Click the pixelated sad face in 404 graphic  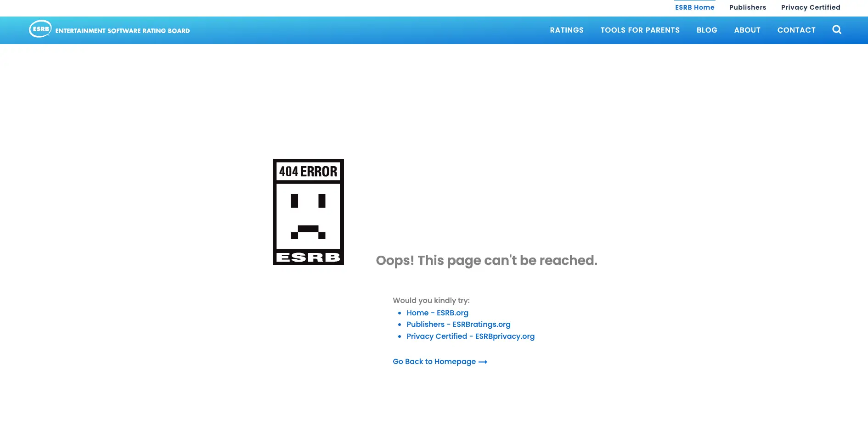coord(308,216)
